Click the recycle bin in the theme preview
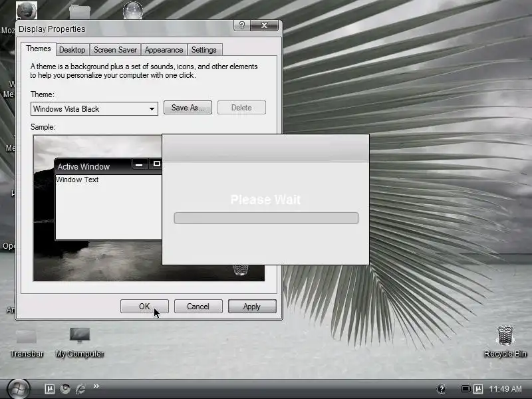This screenshot has width=532, height=399. (241, 270)
